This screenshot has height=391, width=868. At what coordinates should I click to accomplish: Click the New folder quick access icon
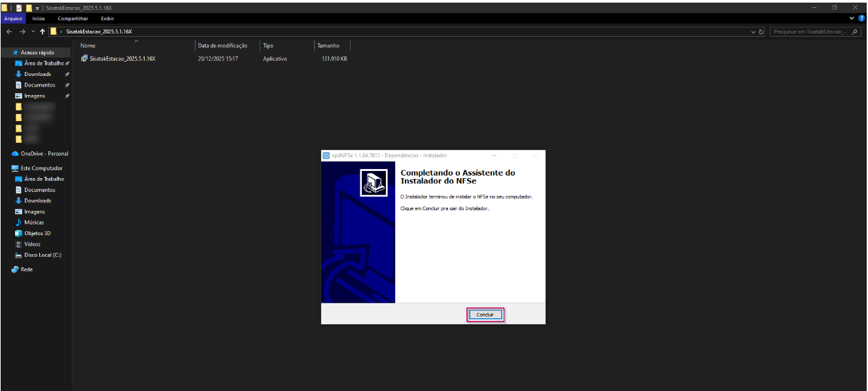tap(29, 7)
